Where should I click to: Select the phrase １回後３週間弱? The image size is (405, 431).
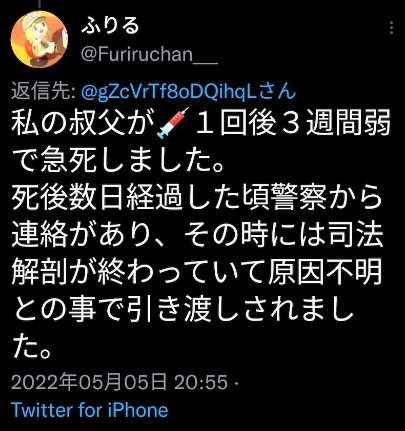292,124
